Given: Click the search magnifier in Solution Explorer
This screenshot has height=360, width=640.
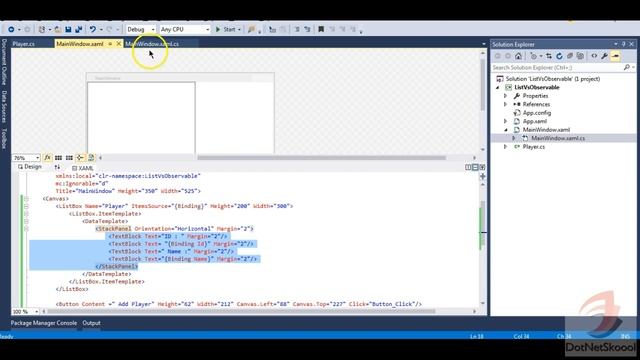Looking at the screenshot, I should coord(627,67).
